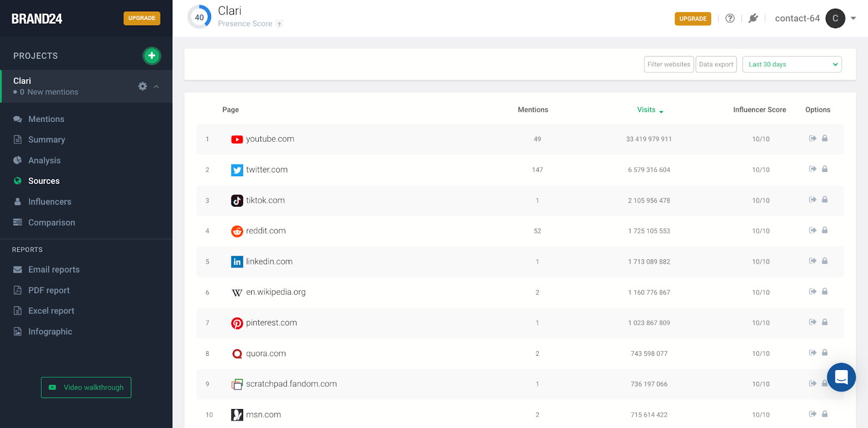Open the Last 30 days dropdown
This screenshot has height=428, width=868.
point(792,65)
